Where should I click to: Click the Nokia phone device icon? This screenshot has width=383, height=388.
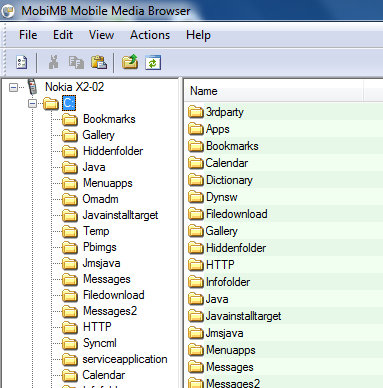coord(32,87)
